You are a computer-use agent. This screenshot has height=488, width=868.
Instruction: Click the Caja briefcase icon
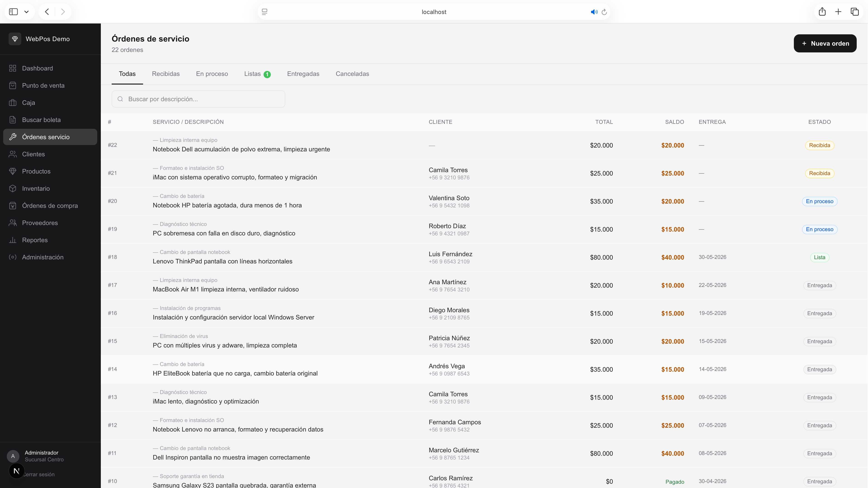13,103
